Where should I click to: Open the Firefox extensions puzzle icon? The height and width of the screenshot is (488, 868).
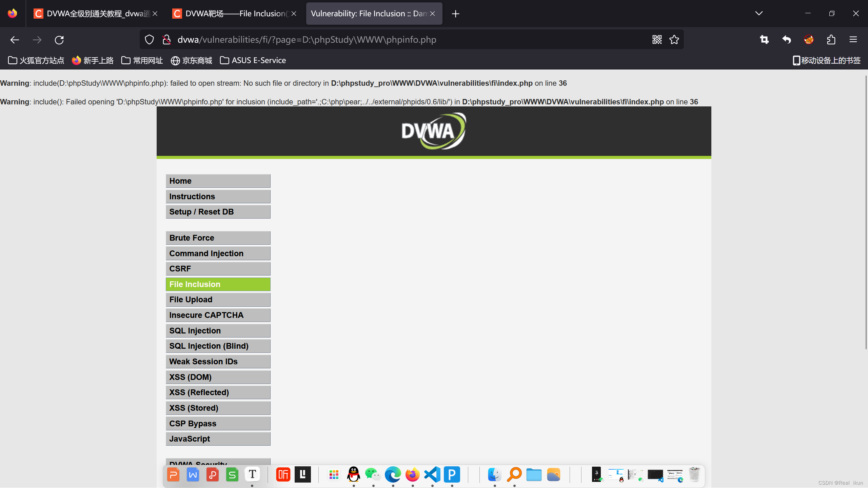831,40
